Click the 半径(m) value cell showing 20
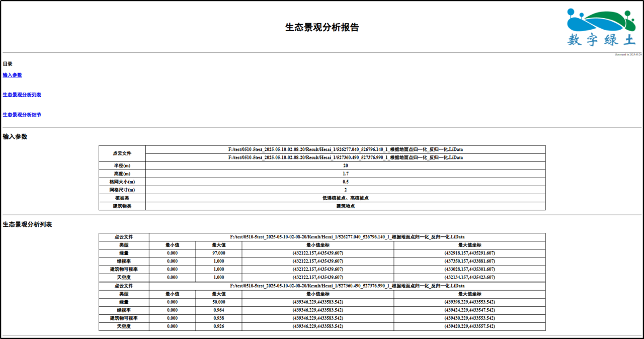 click(x=345, y=165)
